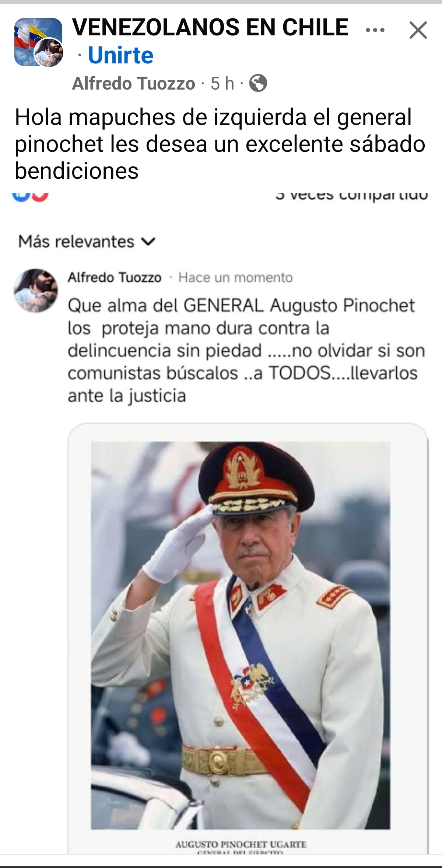Viewport: 442px width, 868px height.
Task: Click the comment text beginning Que alma del GENERAL
Action: pyautogui.click(x=246, y=351)
